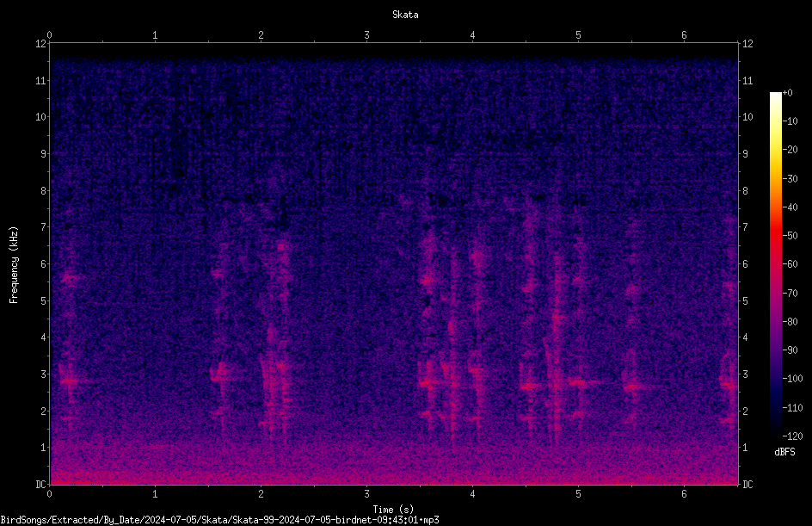Click "DC" on the right frequency axis
The height and width of the screenshot is (526, 812).
pos(747,485)
